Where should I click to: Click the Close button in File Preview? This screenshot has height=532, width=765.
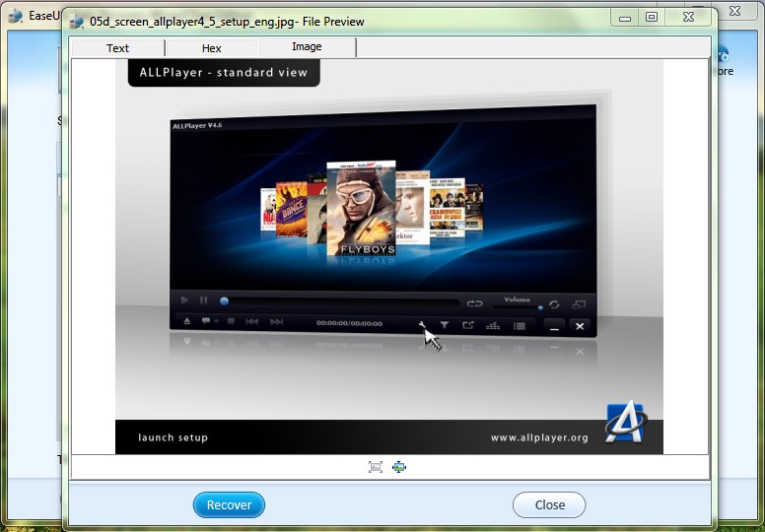pos(549,504)
